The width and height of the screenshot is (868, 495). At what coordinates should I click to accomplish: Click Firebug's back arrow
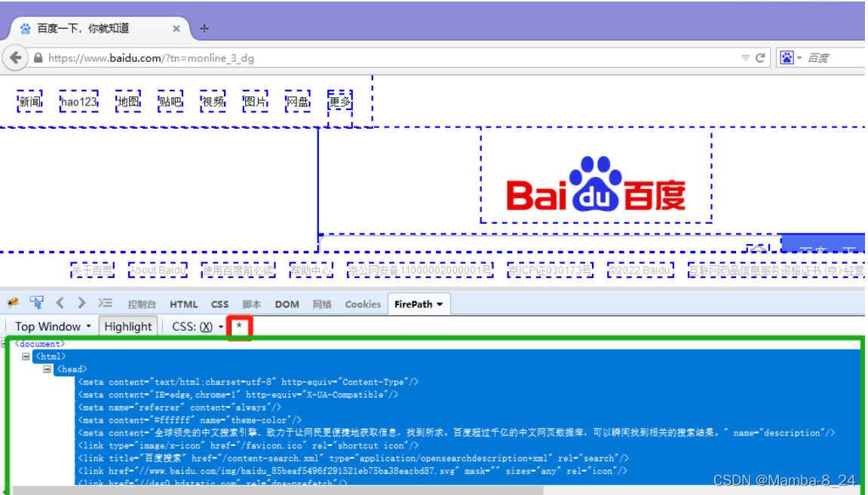click(60, 303)
